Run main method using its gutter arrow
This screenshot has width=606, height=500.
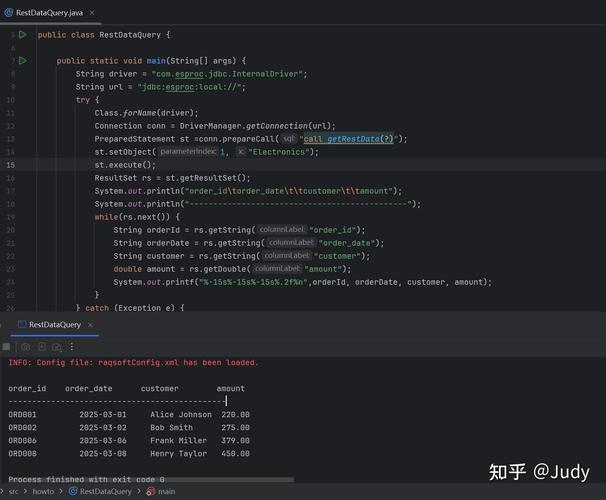click(x=23, y=61)
